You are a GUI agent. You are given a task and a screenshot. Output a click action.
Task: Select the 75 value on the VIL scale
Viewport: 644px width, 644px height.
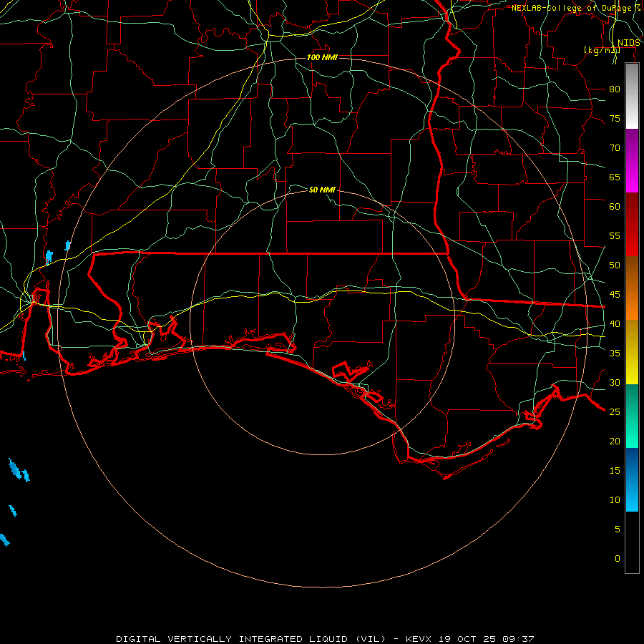(x=615, y=118)
